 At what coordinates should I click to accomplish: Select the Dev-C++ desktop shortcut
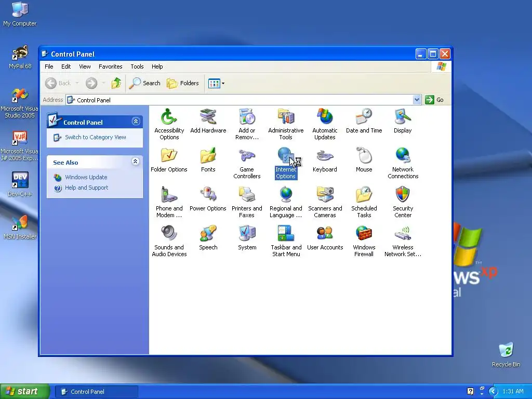click(20, 184)
